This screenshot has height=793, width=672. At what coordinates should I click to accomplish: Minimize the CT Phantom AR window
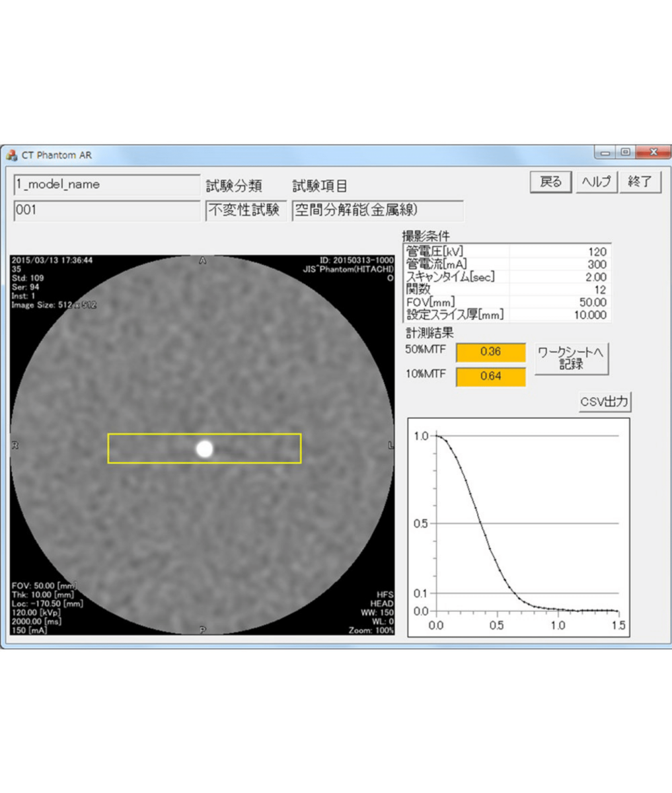tap(606, 153)
